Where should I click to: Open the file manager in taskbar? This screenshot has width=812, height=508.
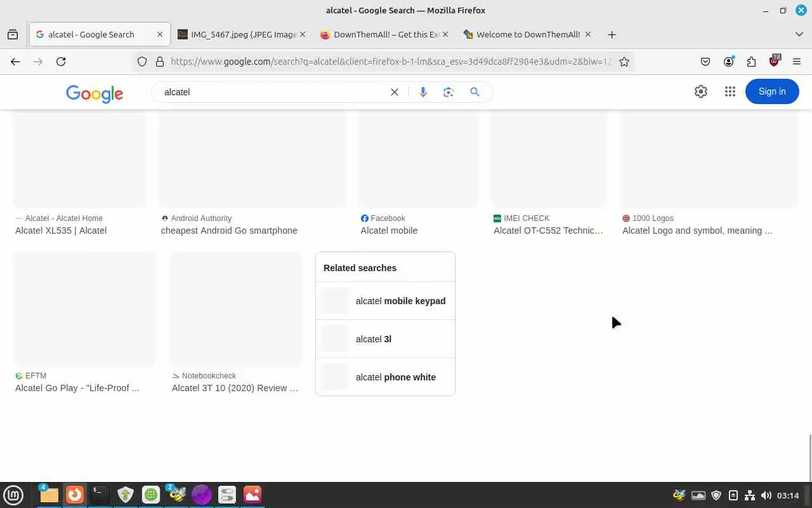pyautogui.click(x=49, y=495)
